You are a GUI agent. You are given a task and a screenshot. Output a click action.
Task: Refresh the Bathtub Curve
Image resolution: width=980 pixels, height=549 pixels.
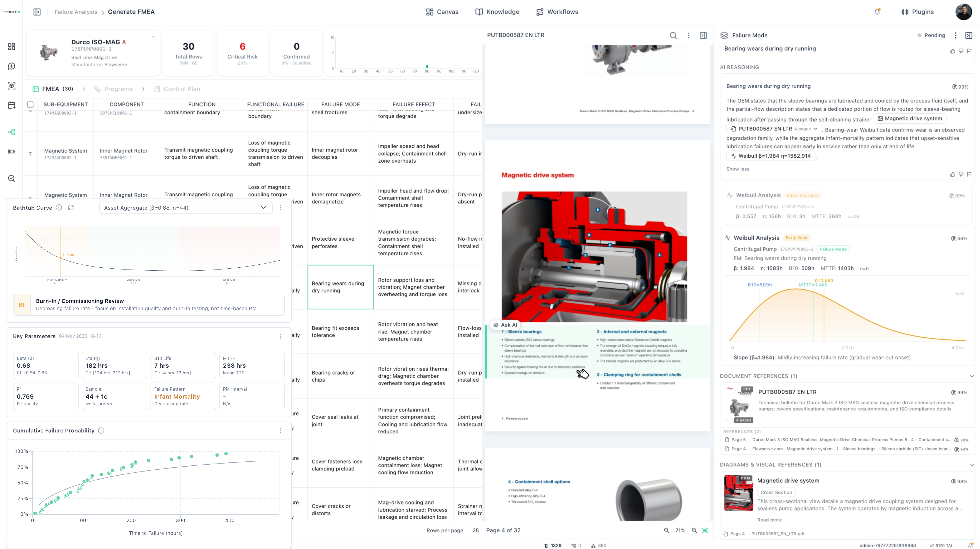[71, 208]
